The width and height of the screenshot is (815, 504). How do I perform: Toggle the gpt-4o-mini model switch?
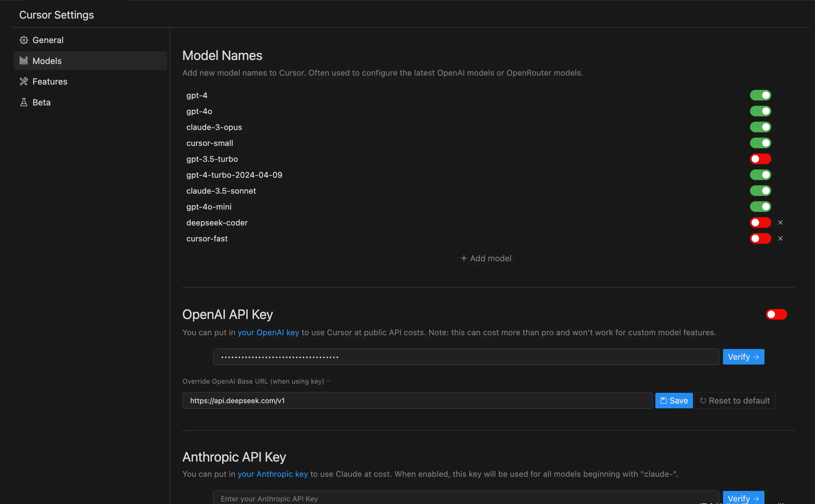[760, 207]
